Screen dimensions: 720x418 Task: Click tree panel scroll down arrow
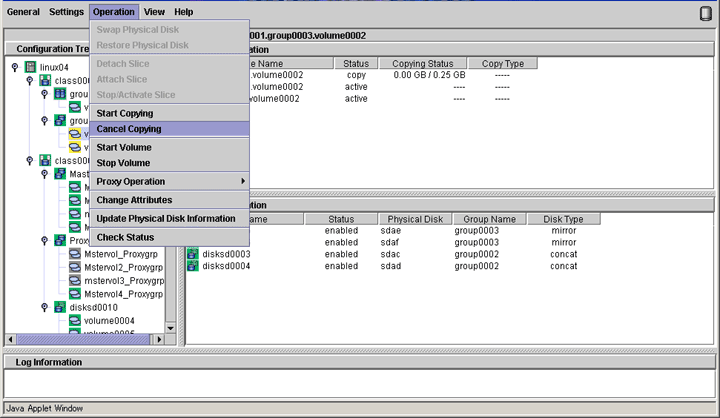tap(170, 327)
